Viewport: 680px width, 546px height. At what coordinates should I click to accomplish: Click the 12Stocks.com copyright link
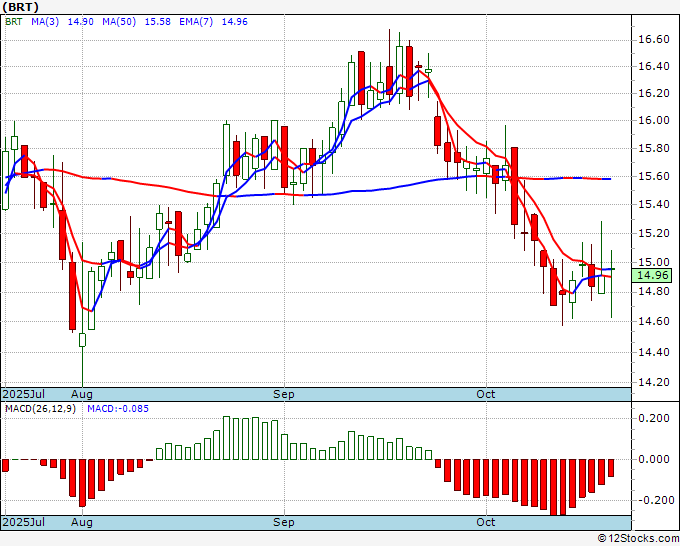click(638, 539)
